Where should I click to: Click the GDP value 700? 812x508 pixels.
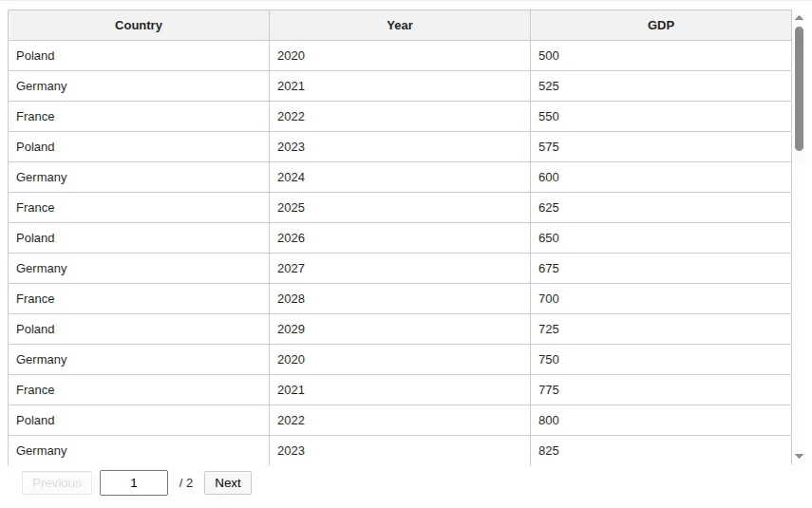pyautogui.click(x=549, y=299)
